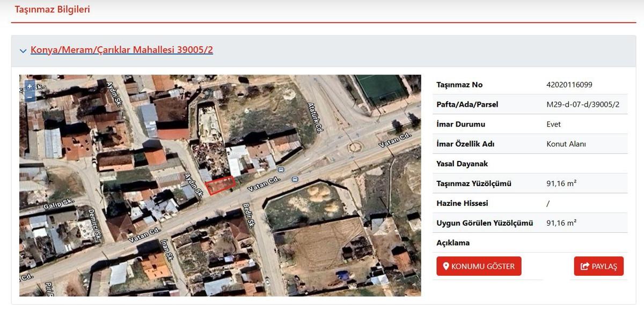
Task: Click the share arrow icon in Paylaş
Action: [x=585, y=266]
